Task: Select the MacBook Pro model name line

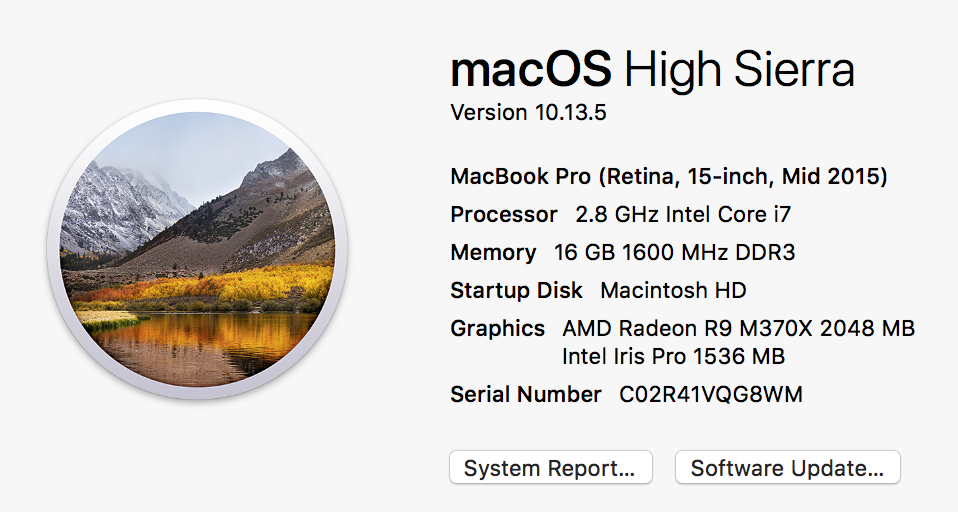Action: pos(668,177)
